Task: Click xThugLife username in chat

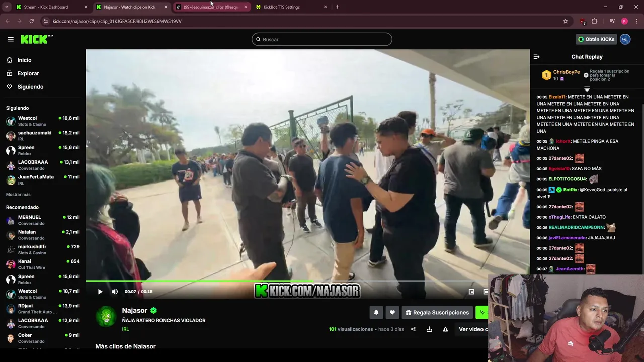Action: click(559, 217)
